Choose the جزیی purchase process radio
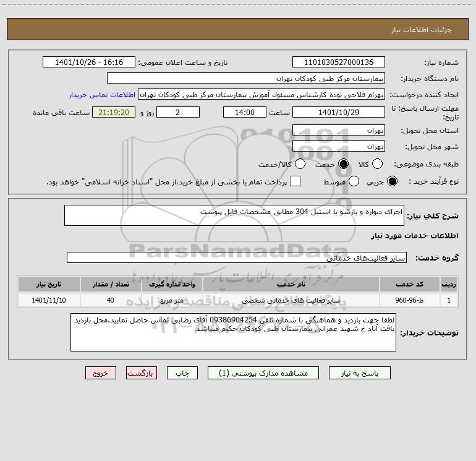 (392, 181)
